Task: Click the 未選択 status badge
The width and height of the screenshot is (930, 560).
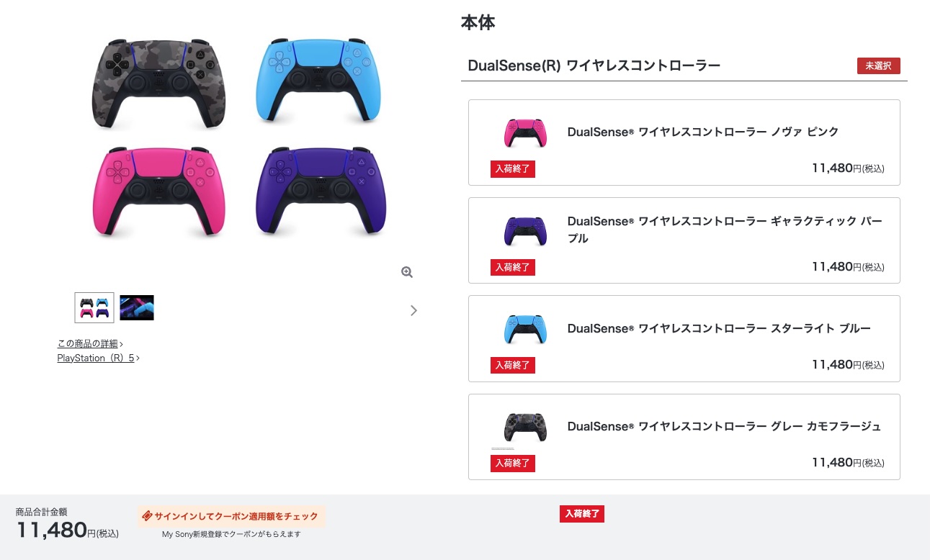Action: coord(879,66)
